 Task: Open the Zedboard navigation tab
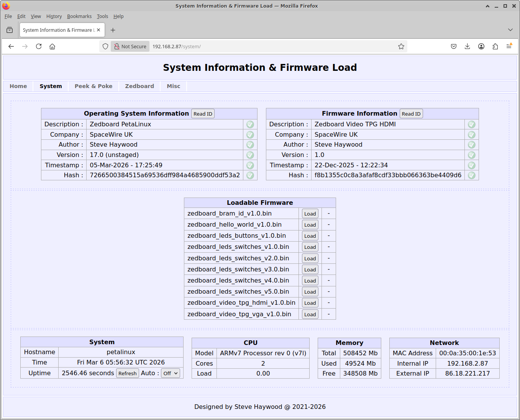pyautogui.click(x=139, y=86)
